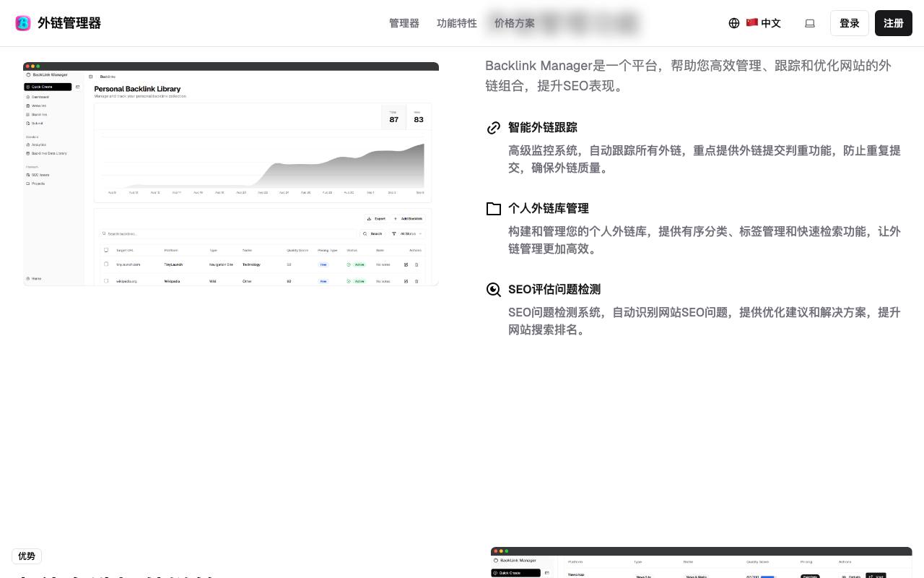Click the 登录 button
The height and width of the screenshot is (578, 924).
pos(850,23)
